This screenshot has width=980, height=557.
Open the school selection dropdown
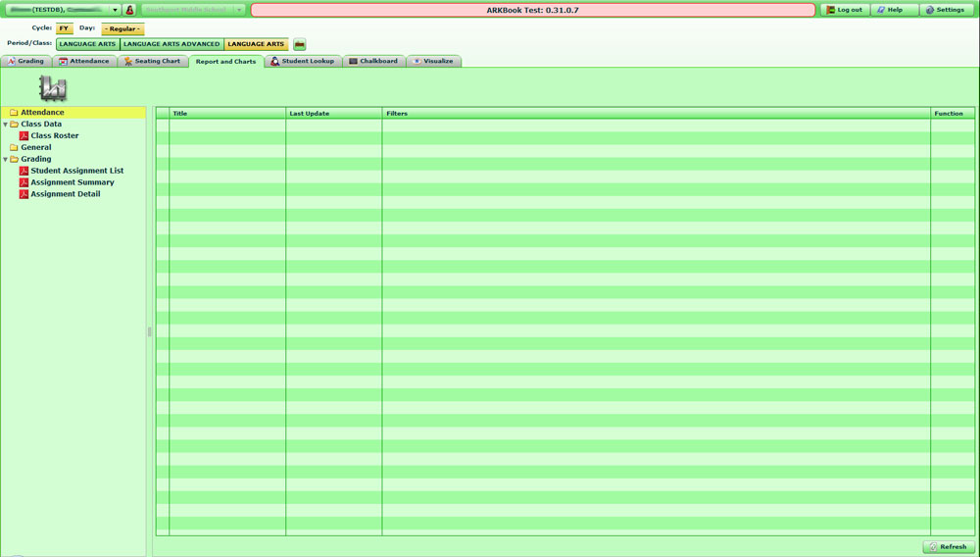(238, 10)
